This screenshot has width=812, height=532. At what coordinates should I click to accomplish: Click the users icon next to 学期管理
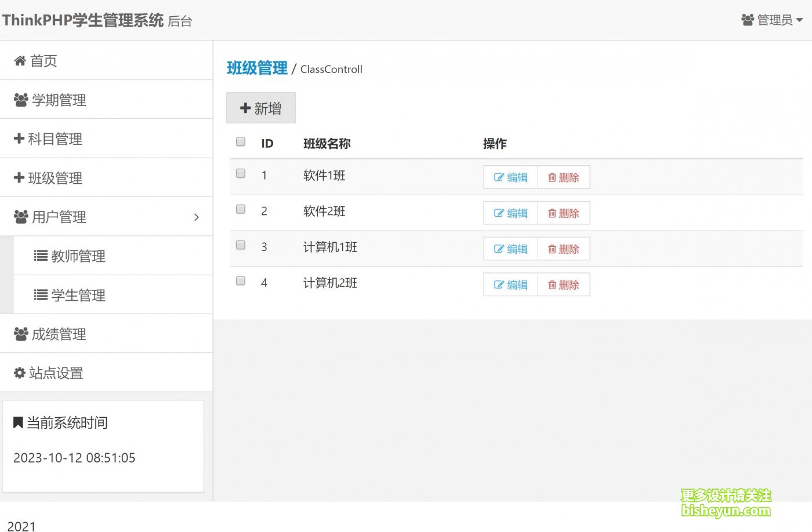click(x=21, y=100)
